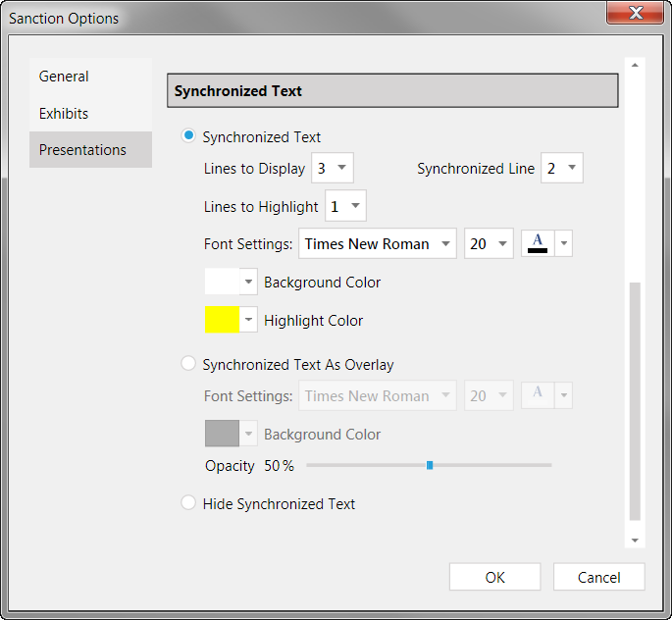The height and width of the screenshot is (620, 672).
Task: Click the scrollbar up arrow
Action: [635, 65]
